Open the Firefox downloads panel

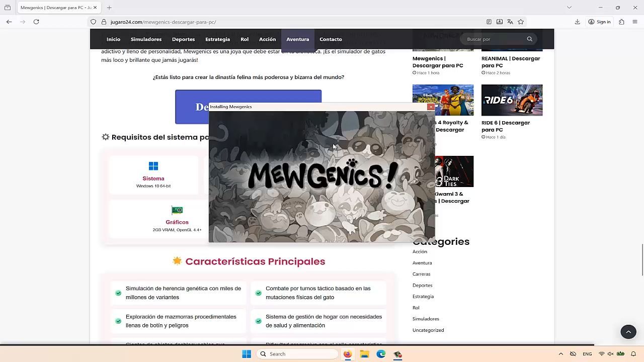coord(577,22)
